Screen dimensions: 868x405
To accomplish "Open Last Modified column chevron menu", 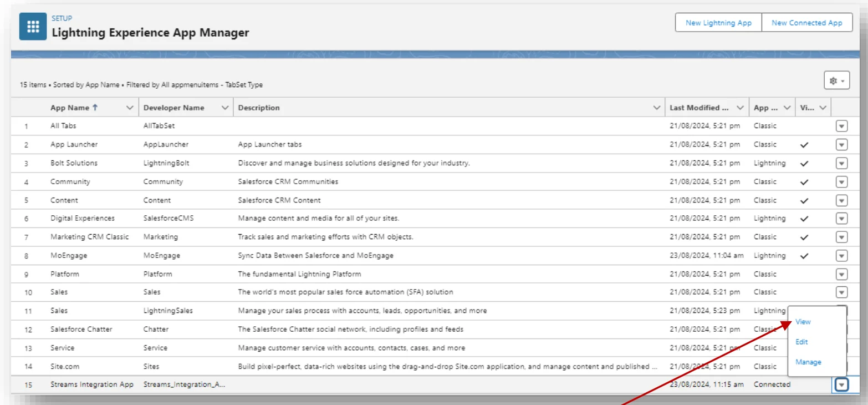I will point(741,108).
